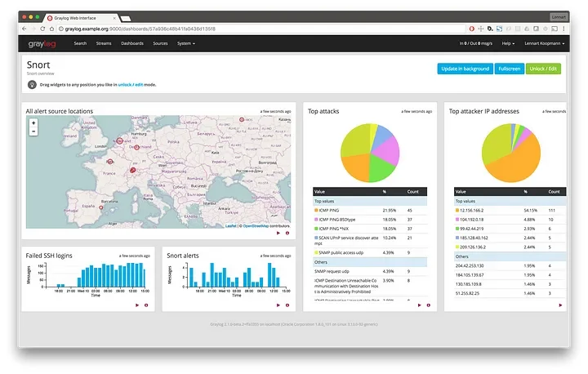Click the Count column header in Top attacks
The image size is (588, 374).
click(x=413, y=192)
